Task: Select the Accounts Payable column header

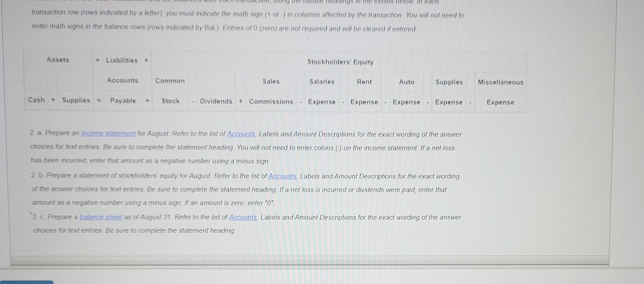Action: point(123,90)
